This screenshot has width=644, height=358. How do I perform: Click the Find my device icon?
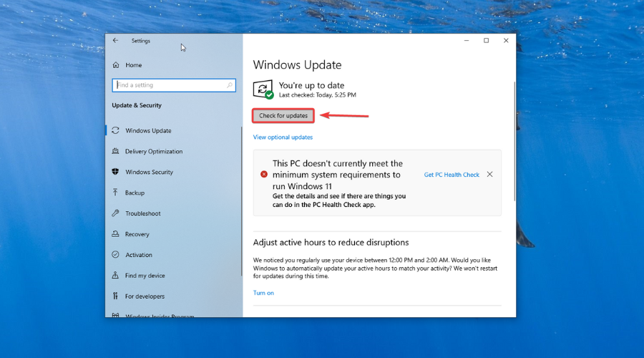click(115, 275)
